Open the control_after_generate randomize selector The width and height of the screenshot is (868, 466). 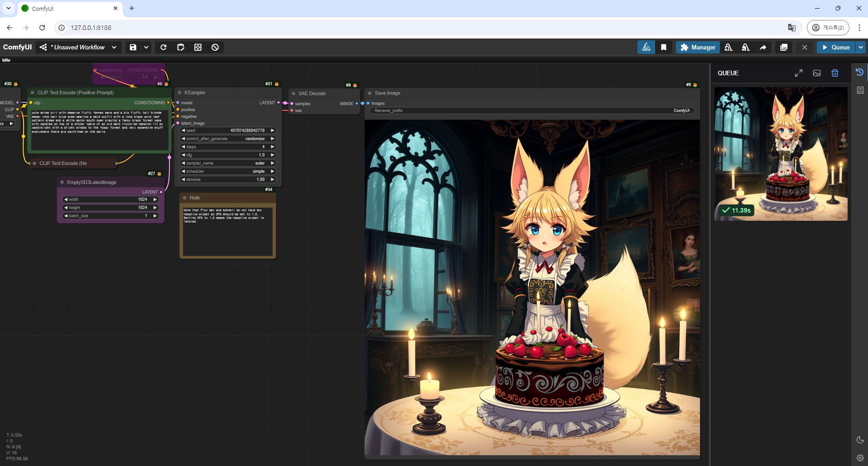(x=228, y=139)
